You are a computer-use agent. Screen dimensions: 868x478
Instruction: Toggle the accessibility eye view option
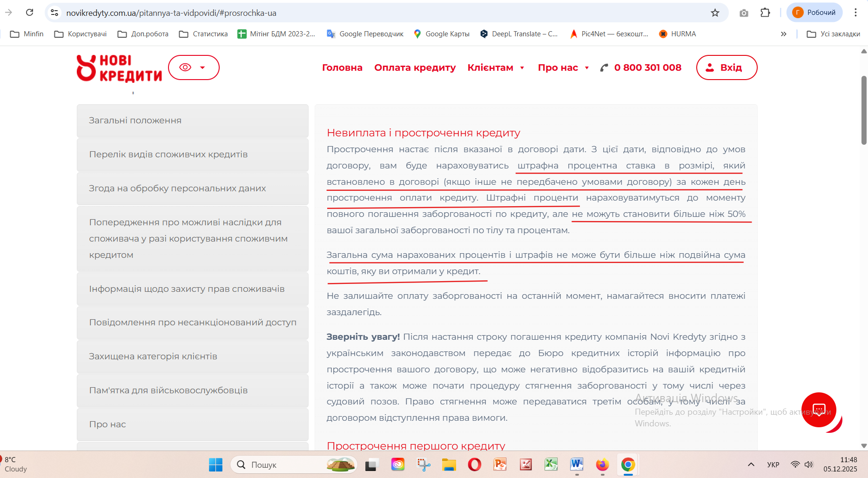click(x=185, y=67)
